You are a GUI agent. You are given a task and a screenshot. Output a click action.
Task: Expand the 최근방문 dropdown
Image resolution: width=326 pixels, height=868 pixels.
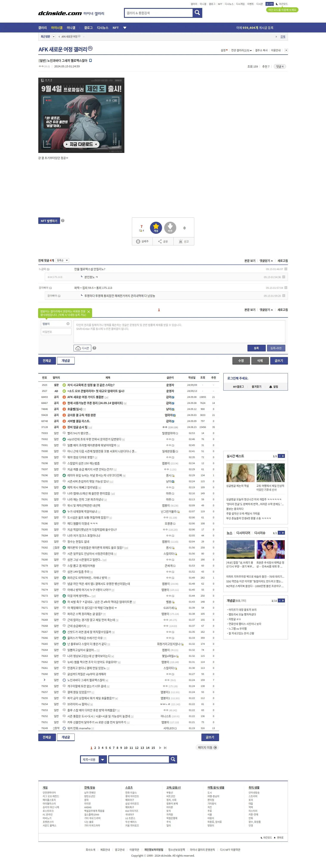[x=54, y=36]
